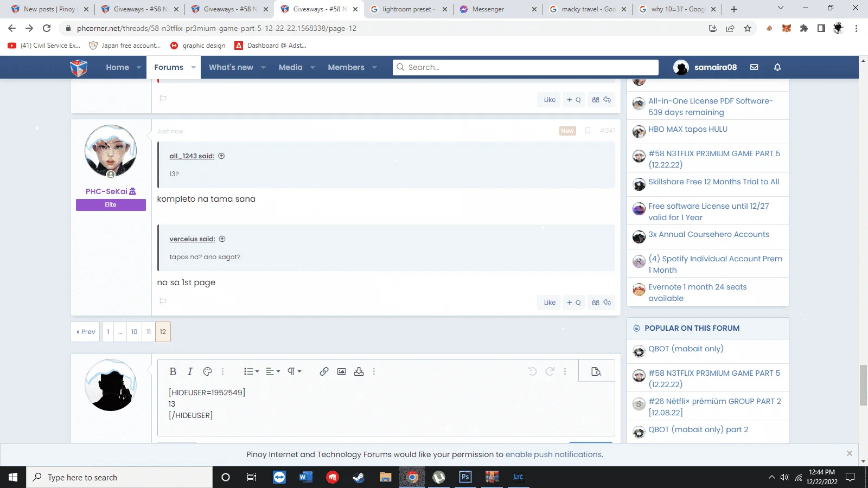Multi-quote PHC-SeKai's post with +Q

click(573, 303)
